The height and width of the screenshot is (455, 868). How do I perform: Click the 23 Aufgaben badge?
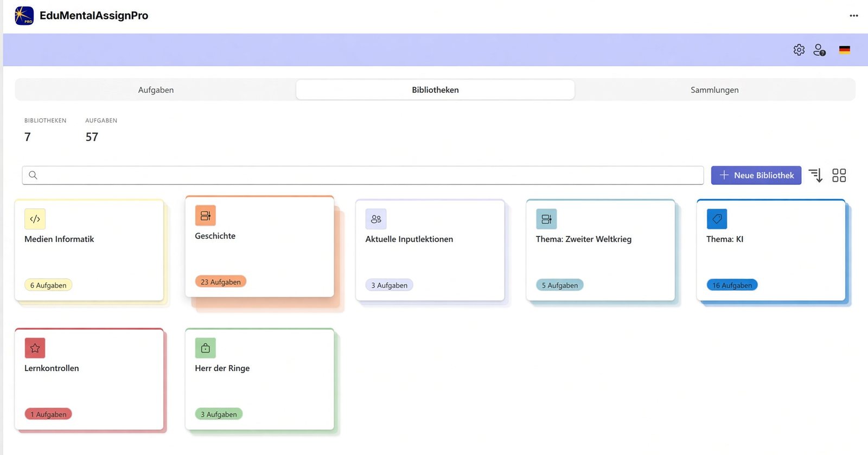221,282
